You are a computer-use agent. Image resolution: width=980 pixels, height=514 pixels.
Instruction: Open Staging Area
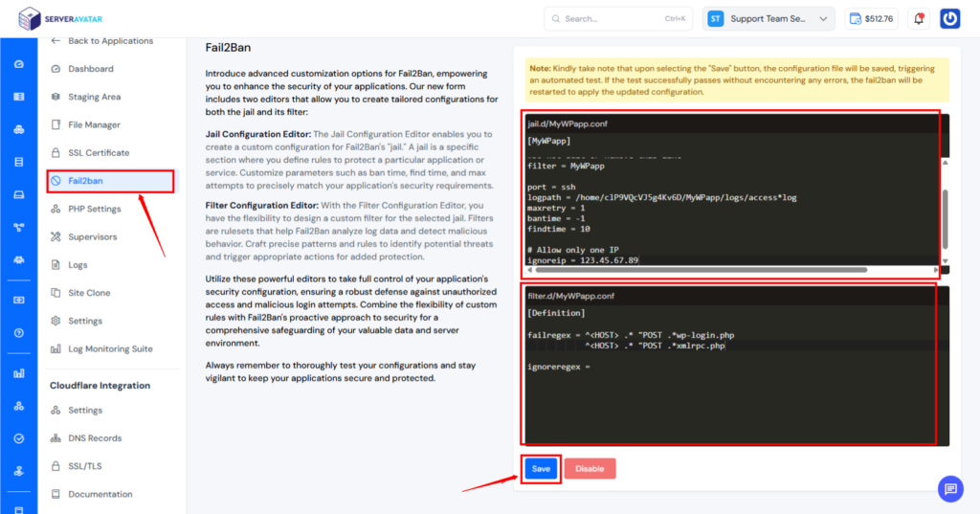(95, 97)
